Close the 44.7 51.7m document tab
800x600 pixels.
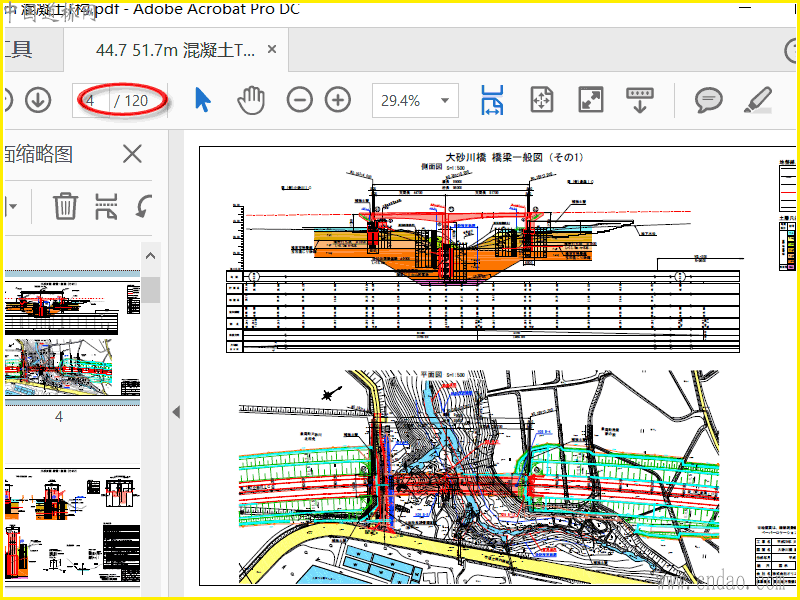point(273,49)
